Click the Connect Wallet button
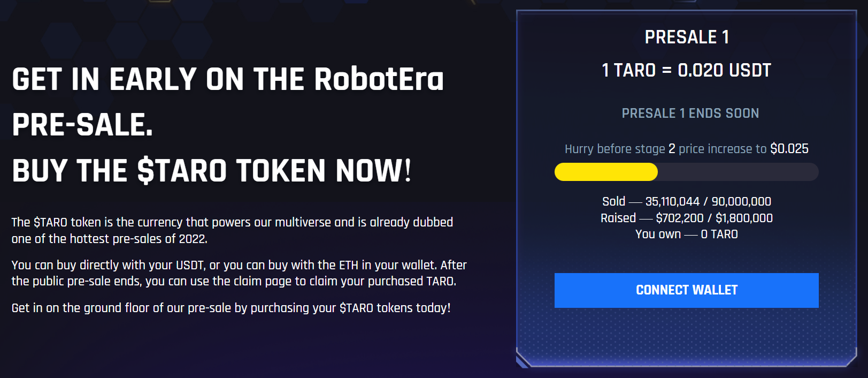The image size is (868, 378). pyautogui.click(x=686, y=290)
